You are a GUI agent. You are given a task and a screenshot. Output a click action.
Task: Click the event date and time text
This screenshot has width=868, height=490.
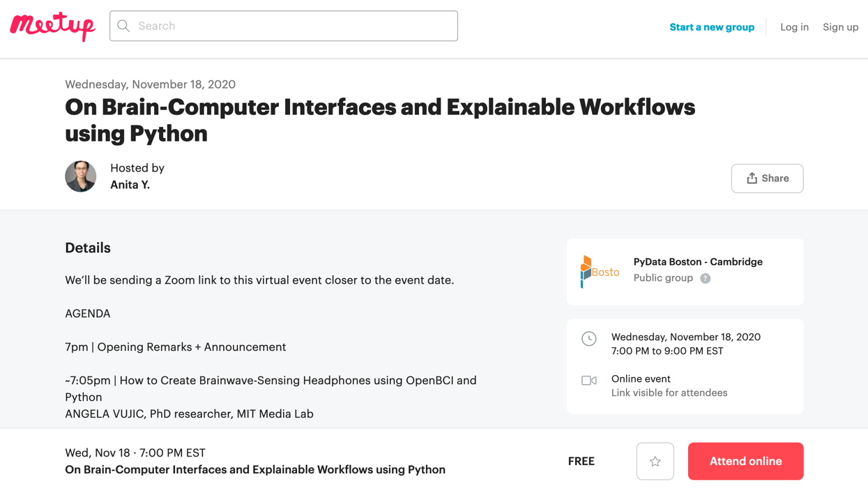pyautogui.click(x=685, y=344)
